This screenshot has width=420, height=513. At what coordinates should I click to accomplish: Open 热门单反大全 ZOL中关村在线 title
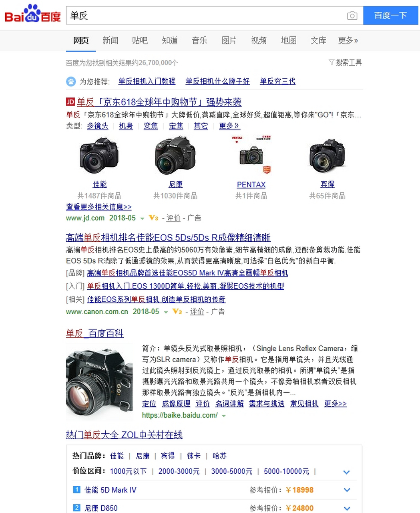click(124, 435)
